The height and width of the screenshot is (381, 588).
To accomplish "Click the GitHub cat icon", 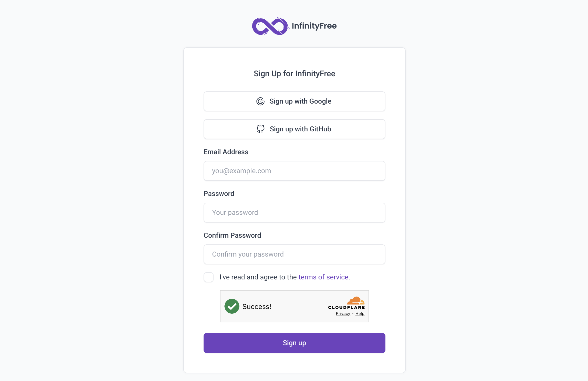I will [x=261, y=129].
